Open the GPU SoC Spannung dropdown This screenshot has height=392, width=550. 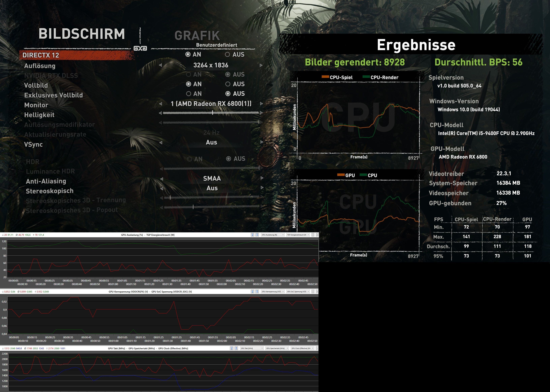tap(298, 291)
